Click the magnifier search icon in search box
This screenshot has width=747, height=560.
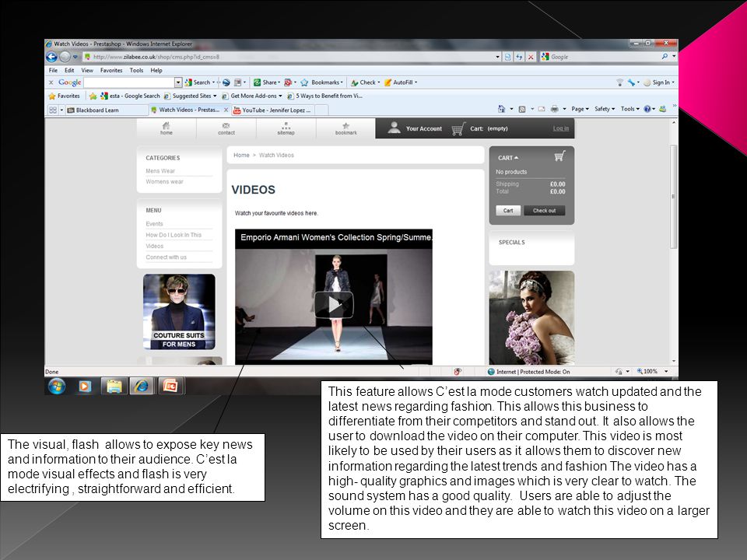[665, 56]
